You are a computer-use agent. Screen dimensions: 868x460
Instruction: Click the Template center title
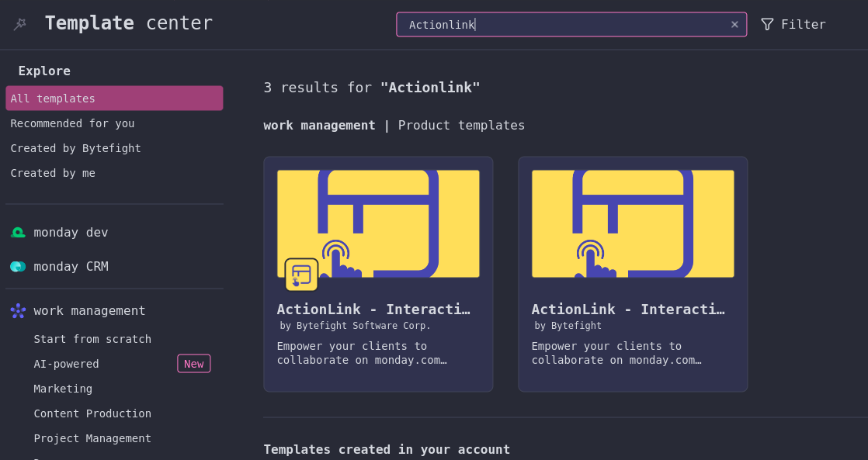coord(129,23)
